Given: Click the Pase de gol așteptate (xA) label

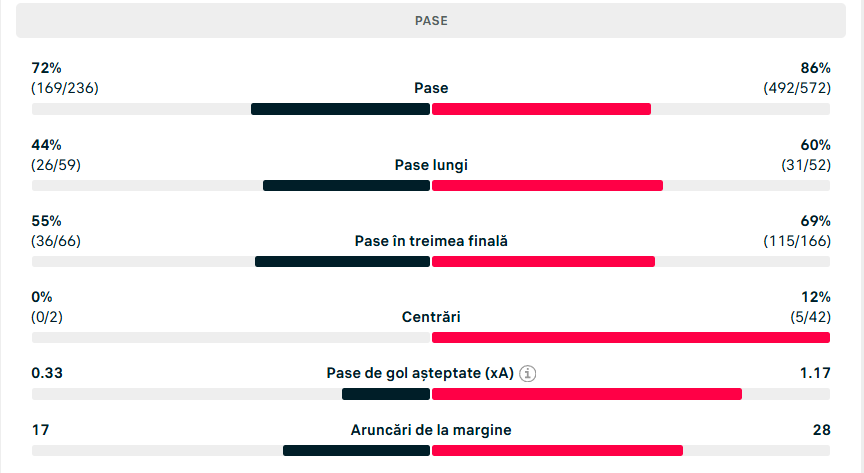Looking at the screenshot, I should pos(420,374).
